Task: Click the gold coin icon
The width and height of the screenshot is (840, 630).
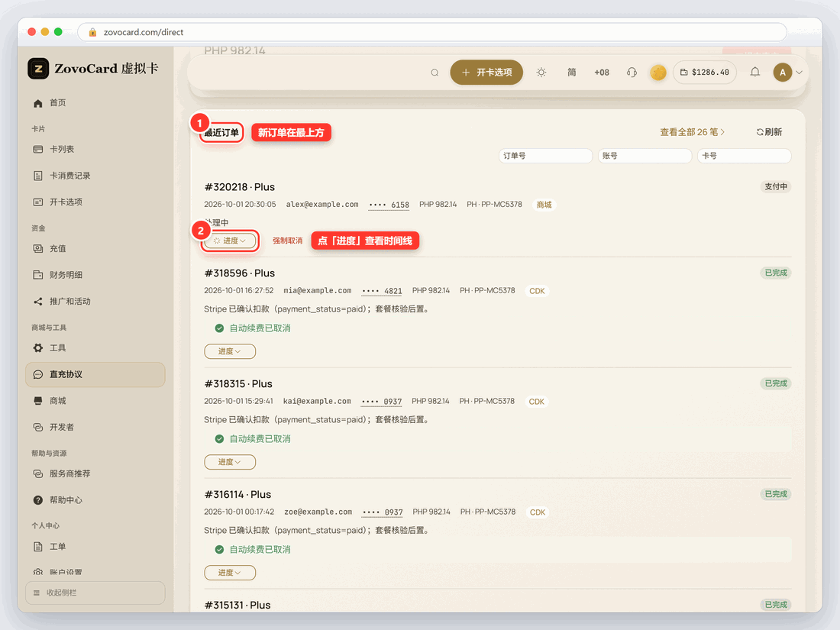Action: pyautogui.click(x=657, y=73)
